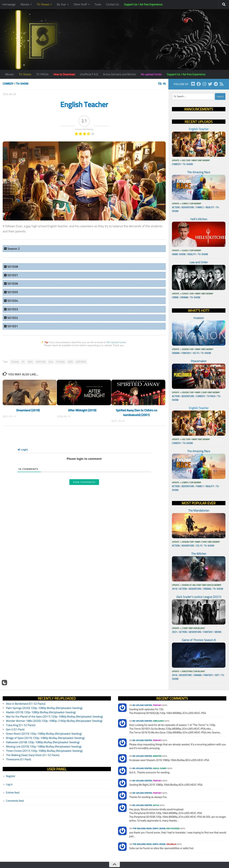Viewport: 229px width, 868px height.
Task: Open the TV-Shows dropdown in top menu
Action: (x=44, y=4)
